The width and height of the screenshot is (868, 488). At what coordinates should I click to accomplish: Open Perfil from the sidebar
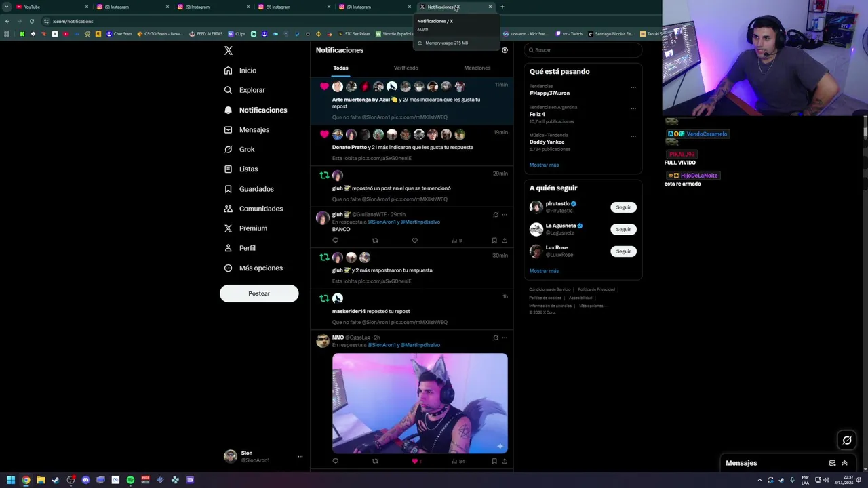[239, 248]
